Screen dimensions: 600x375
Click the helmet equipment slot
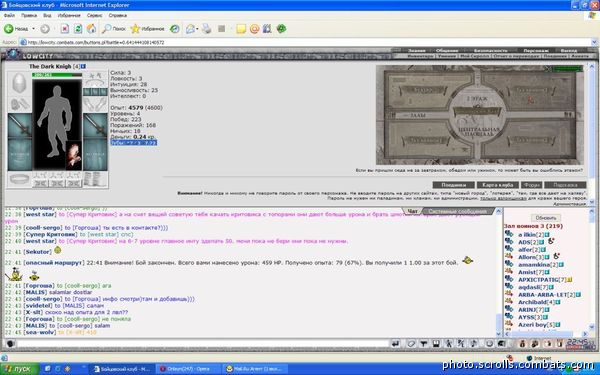tap(19, 83)
